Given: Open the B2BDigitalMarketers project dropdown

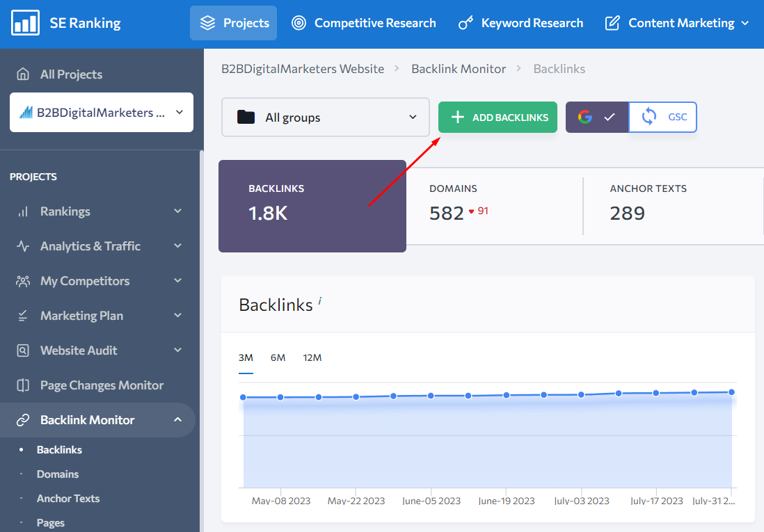Looking at the screenshot, I should click(102, 113).
